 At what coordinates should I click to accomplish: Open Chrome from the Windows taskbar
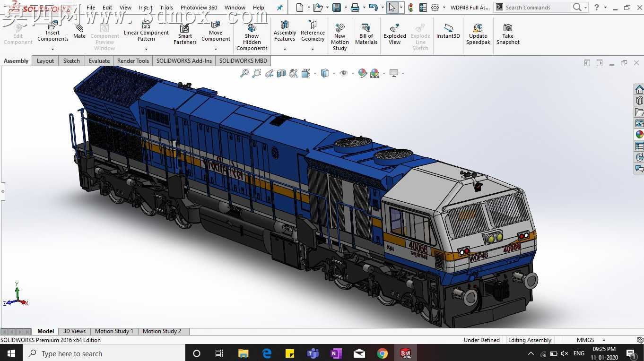(383, 353)
